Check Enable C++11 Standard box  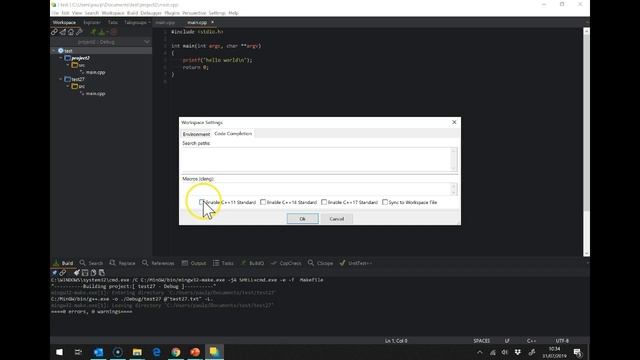tap(202, 202)
